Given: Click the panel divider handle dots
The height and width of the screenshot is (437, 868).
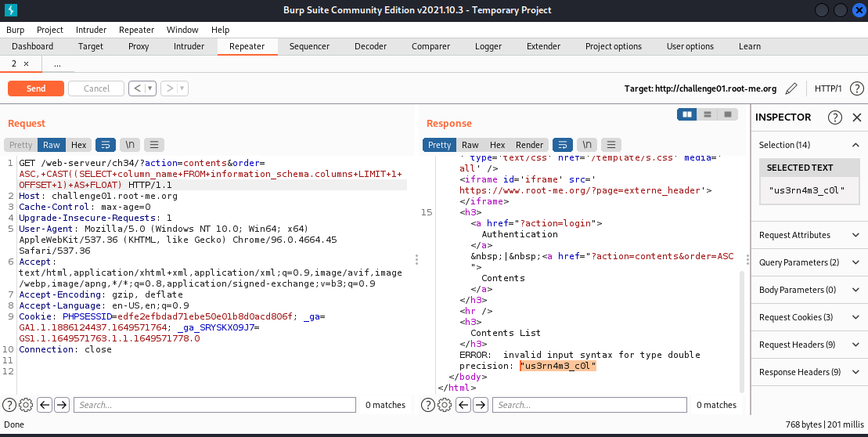Looking at the screenshot, I should pos(416,259).
